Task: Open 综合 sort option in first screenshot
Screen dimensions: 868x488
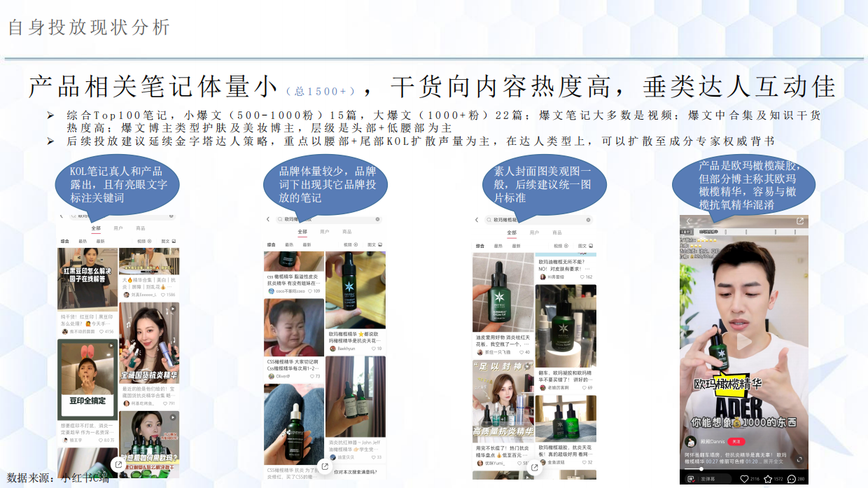Action: pyautogui.click(x=64, y=241)
